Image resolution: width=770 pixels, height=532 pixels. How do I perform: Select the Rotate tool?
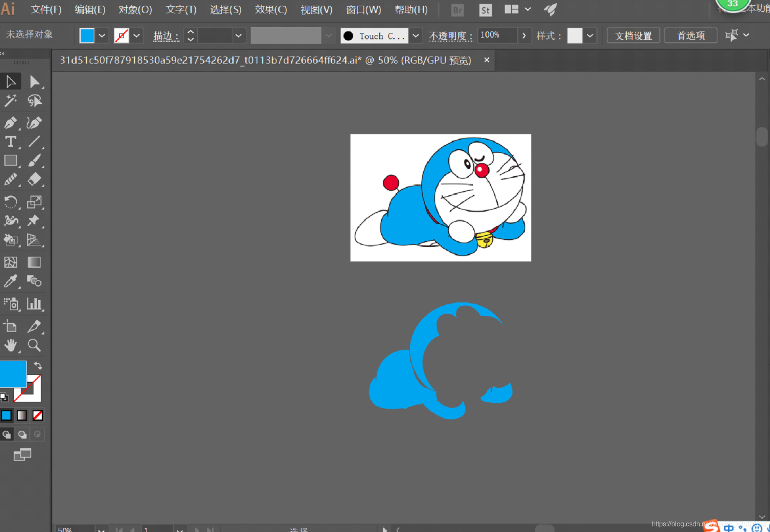tap(11, 202)
